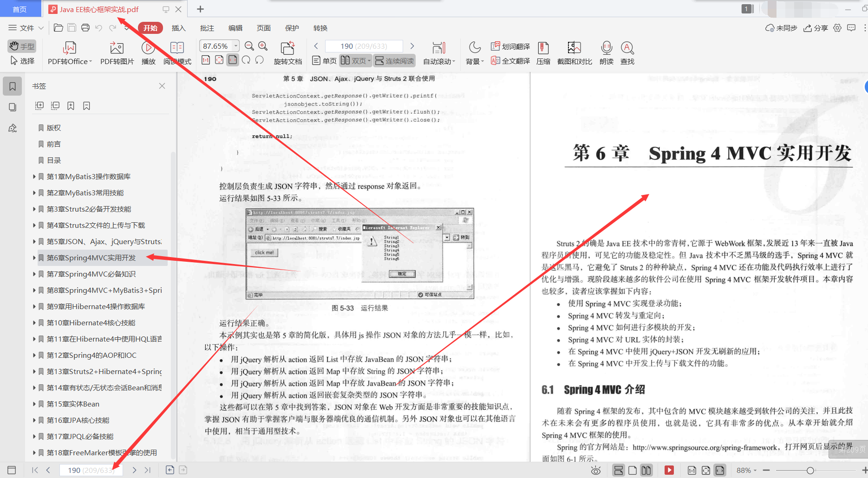Activate the Select tool (选择)

pyautogui.click(x=22, y=61)
